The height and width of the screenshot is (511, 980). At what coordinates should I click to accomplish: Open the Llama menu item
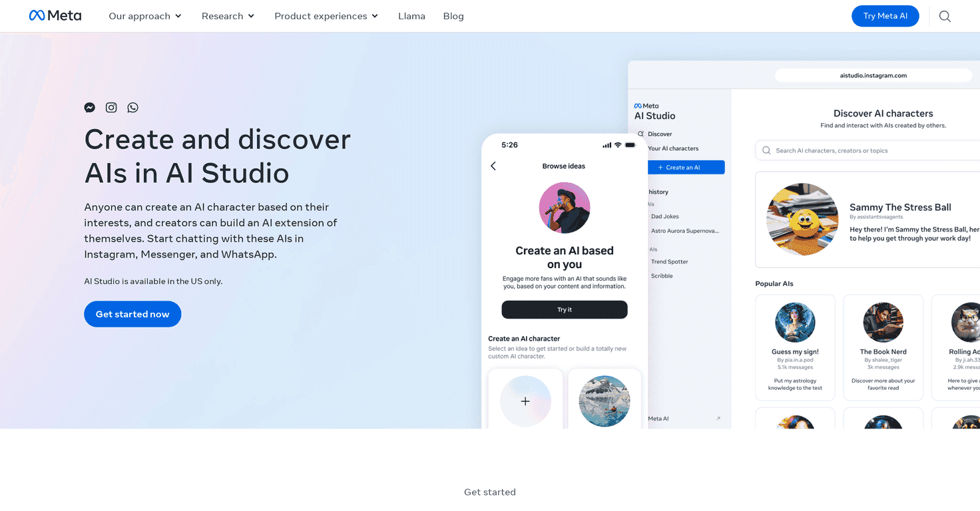coord(411,16)
